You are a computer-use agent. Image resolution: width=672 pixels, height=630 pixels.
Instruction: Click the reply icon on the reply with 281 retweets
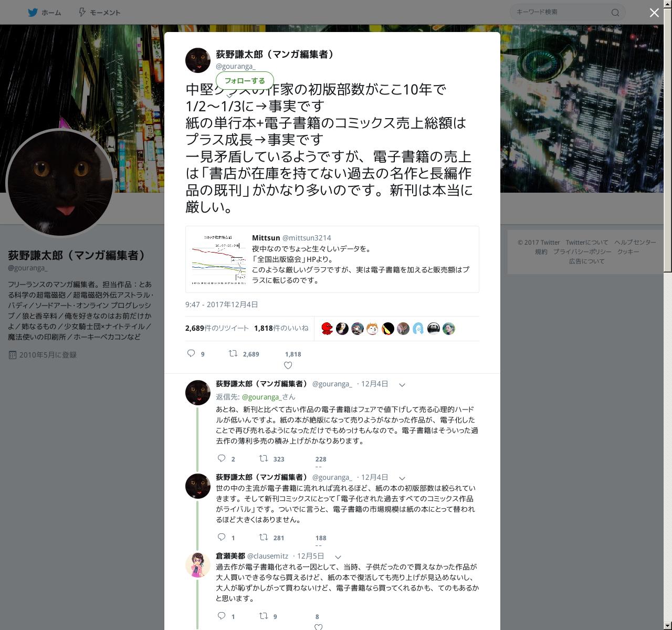point(222,537)
